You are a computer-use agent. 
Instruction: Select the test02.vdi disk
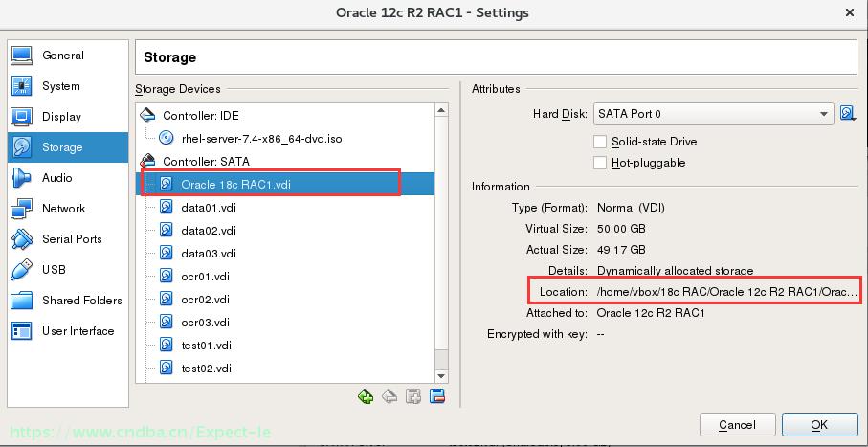(285, 369)
